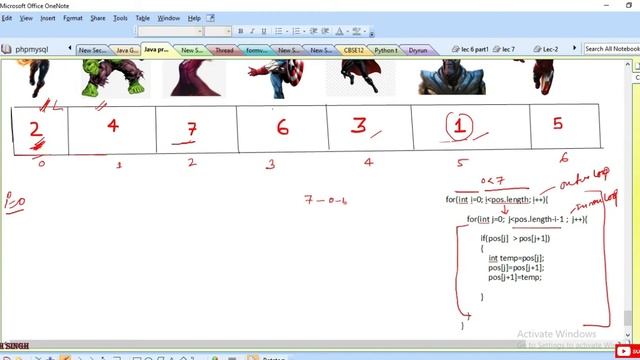640x360 pixels.
Task: Click the new page icon at right
Action: tap(637, 65)
